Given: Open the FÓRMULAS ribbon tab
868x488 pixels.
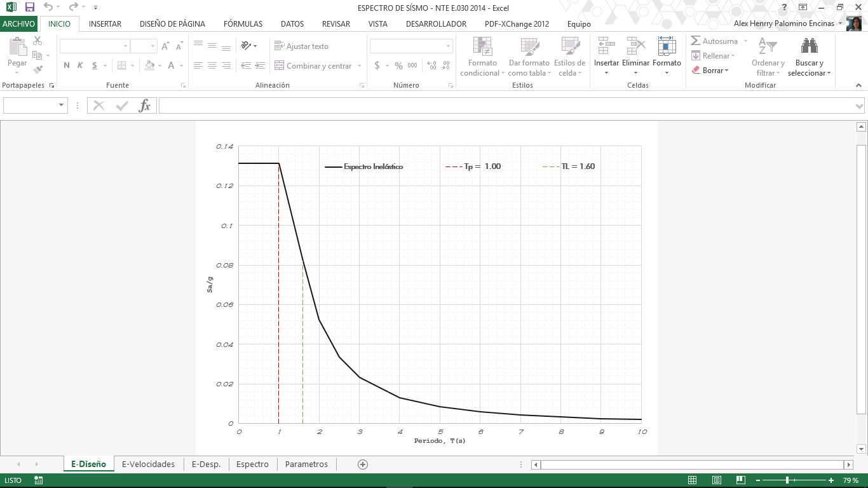Looking at the screenshot, I should [243, 24].
